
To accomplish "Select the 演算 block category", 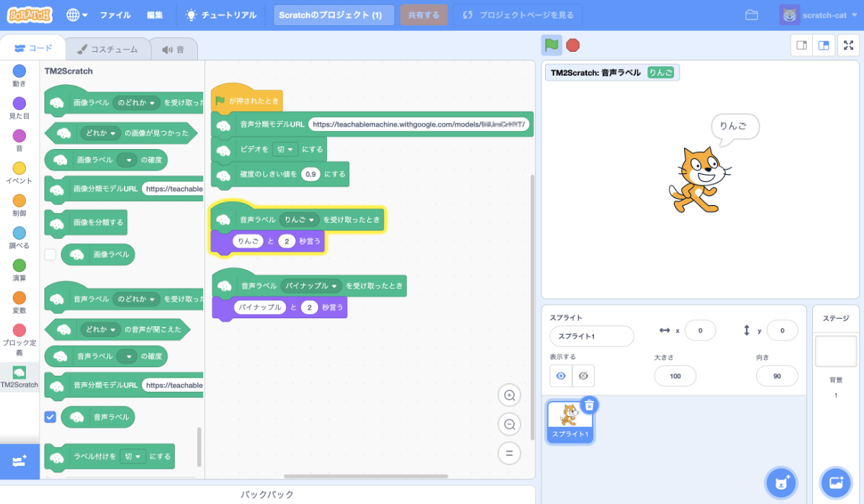I will click(x=19, y=270).
